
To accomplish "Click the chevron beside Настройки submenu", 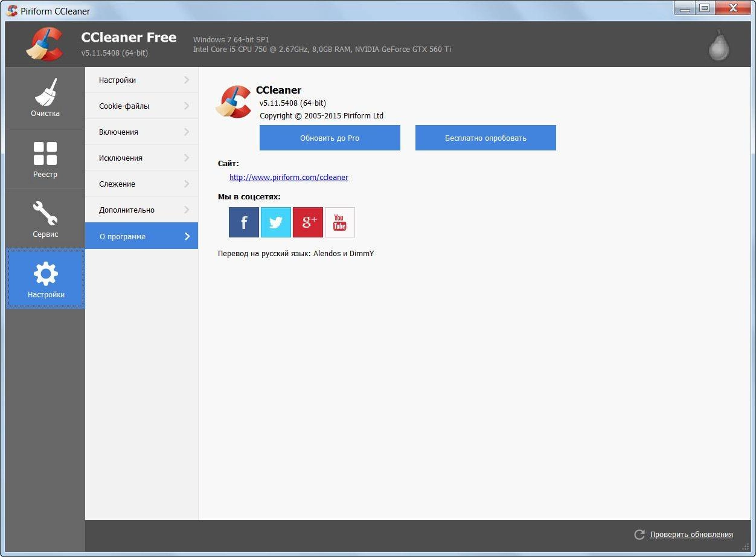I will [x=187, y=80].
